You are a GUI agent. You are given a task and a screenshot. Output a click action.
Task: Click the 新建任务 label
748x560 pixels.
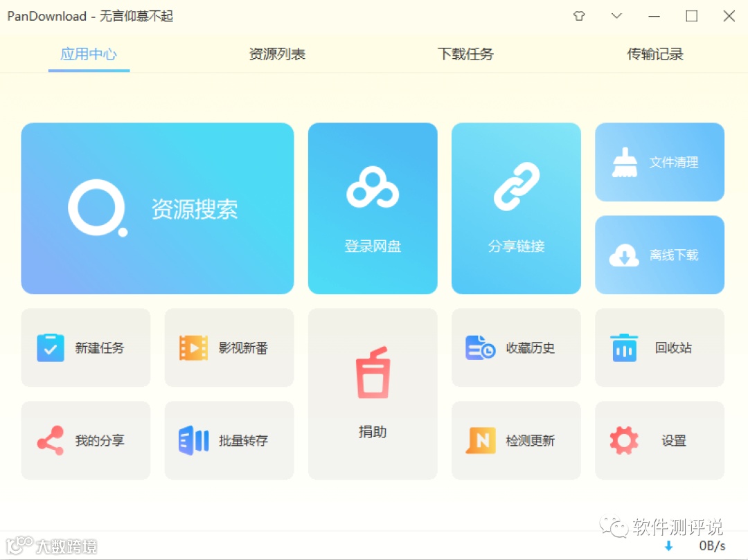pos(100,348)
